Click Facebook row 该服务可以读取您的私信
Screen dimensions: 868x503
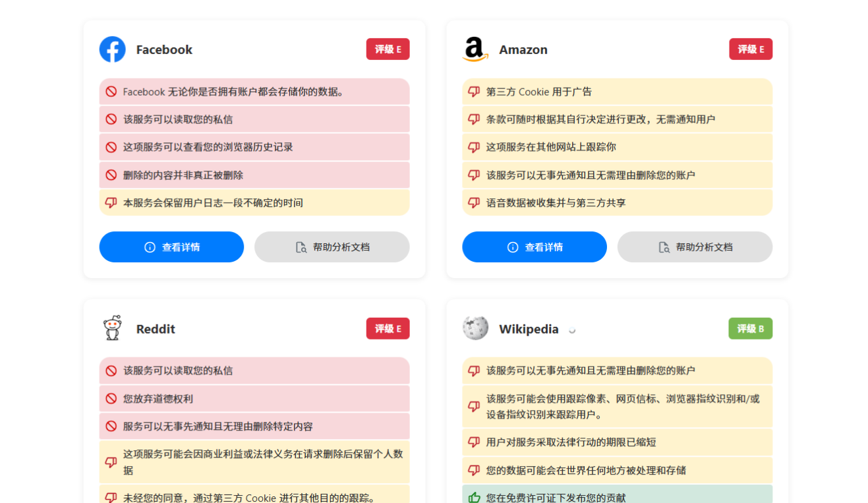coord(254,119)
